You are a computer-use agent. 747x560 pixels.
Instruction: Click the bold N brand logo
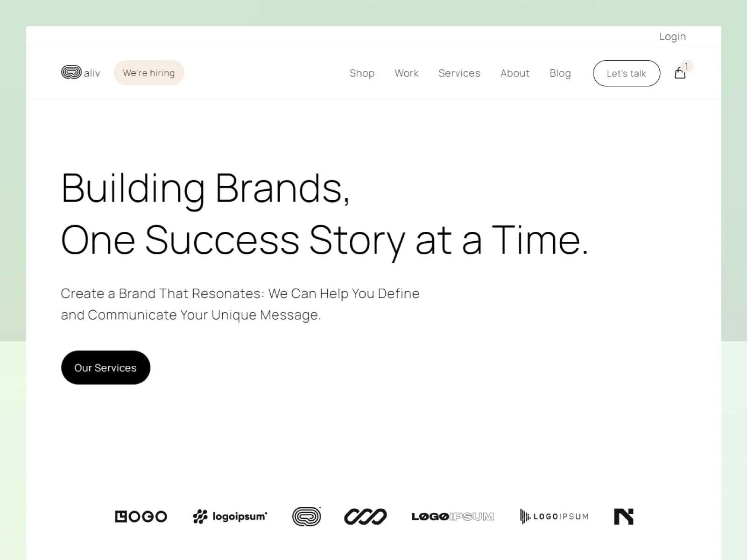coord(623,517)
